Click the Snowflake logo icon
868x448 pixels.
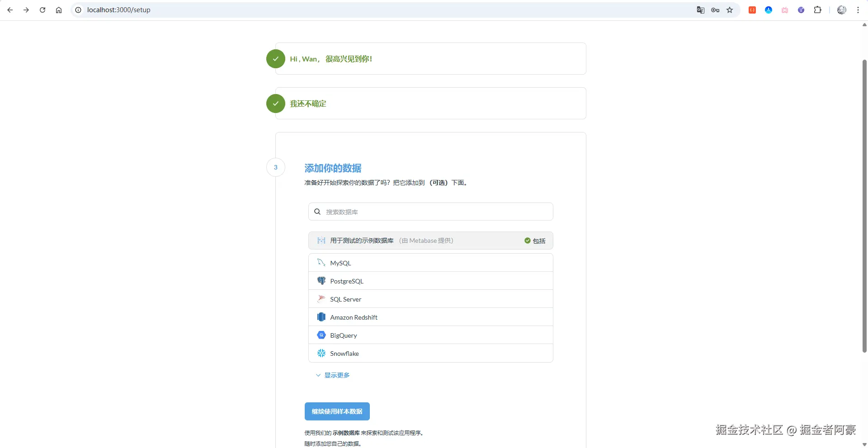(321, 353)
